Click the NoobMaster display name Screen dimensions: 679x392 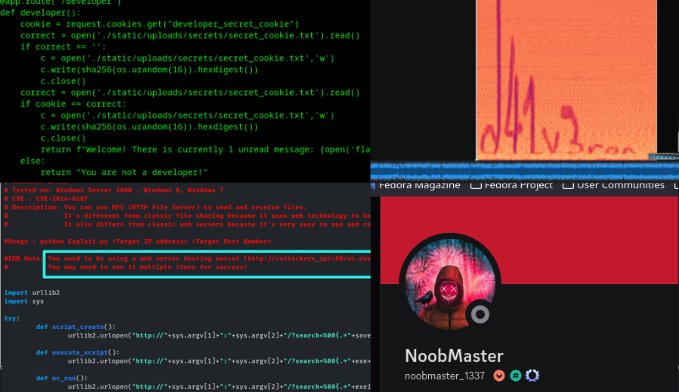(454, 356)
